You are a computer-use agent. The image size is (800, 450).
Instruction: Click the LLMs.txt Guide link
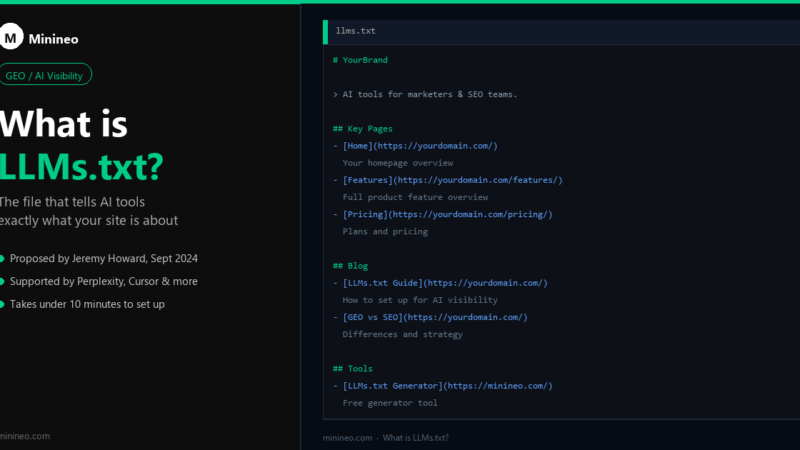[445, 283]
